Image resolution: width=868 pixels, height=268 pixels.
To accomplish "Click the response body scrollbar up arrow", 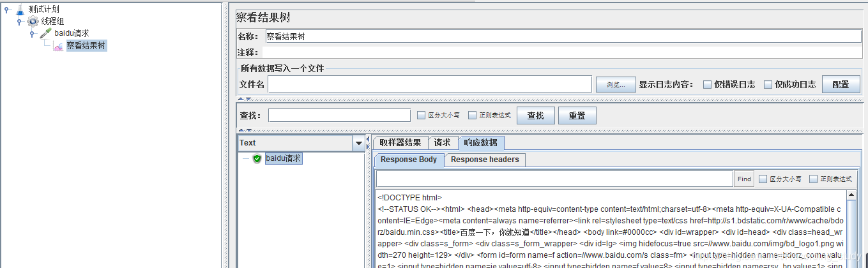I will click(851, 195).
